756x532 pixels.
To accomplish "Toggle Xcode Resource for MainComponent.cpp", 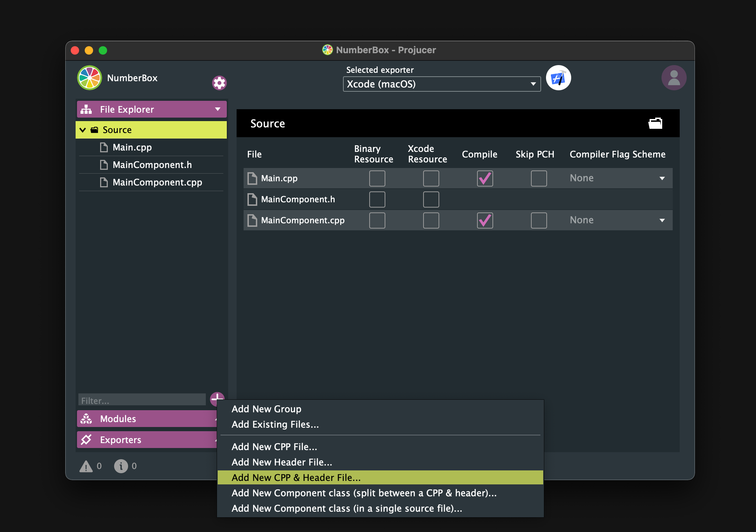I will coord(431,220).
